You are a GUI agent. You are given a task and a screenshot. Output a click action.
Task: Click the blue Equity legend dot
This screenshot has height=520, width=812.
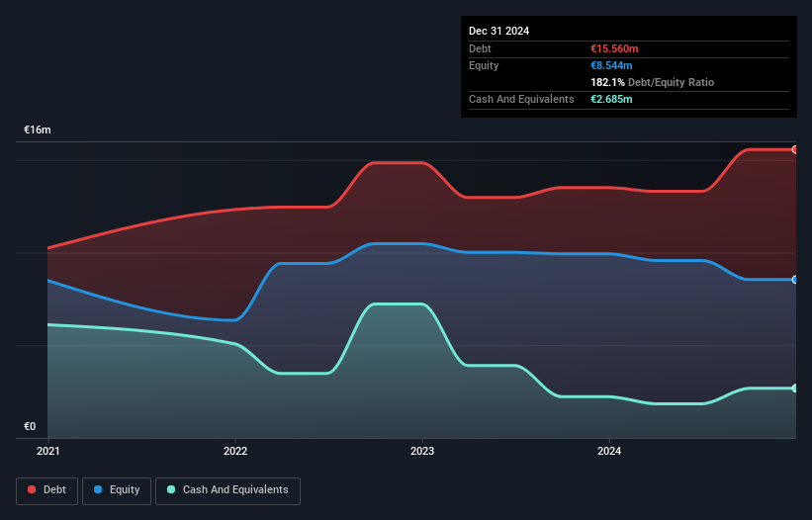(98, 489)
